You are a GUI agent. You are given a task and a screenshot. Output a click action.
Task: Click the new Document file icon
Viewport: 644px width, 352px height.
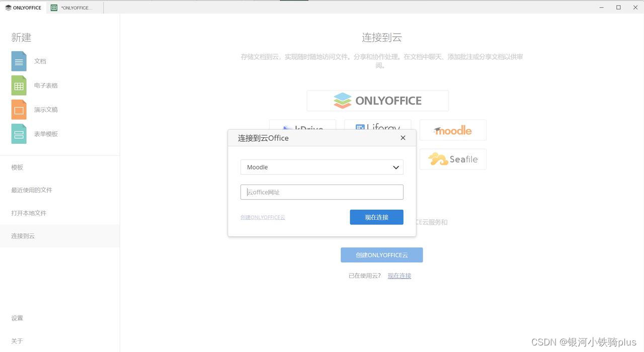(19, 61)
